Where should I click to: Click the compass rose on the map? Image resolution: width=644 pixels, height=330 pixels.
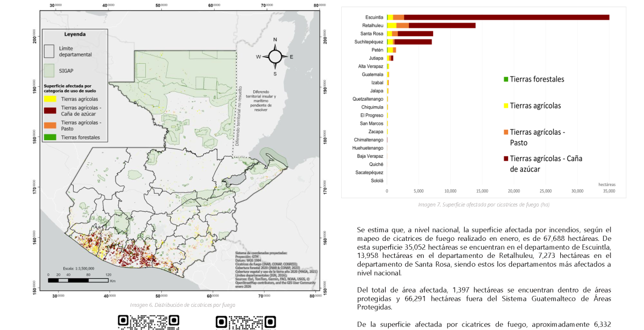pyautogui.click(x=275, y=57)
